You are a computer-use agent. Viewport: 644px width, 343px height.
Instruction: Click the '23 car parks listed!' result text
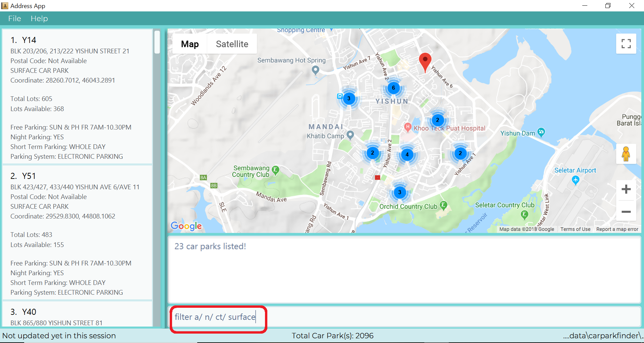[210, 246]
